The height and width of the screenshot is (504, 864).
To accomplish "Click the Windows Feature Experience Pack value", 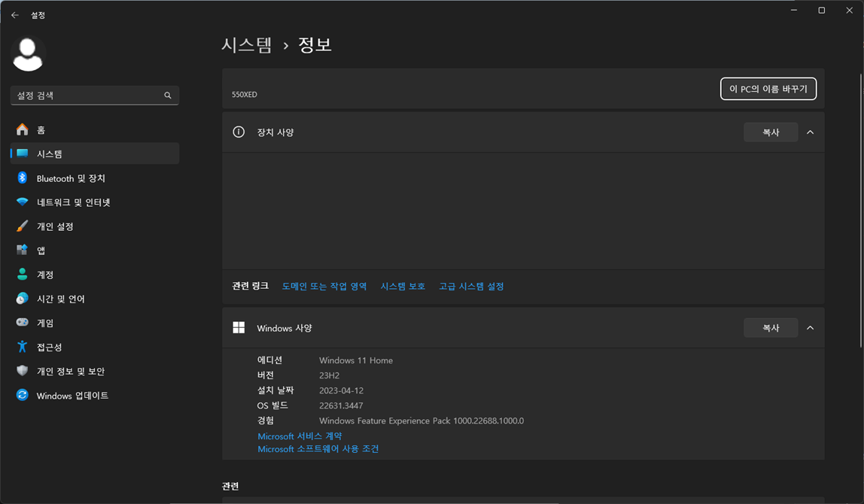I will coord(421,421).
